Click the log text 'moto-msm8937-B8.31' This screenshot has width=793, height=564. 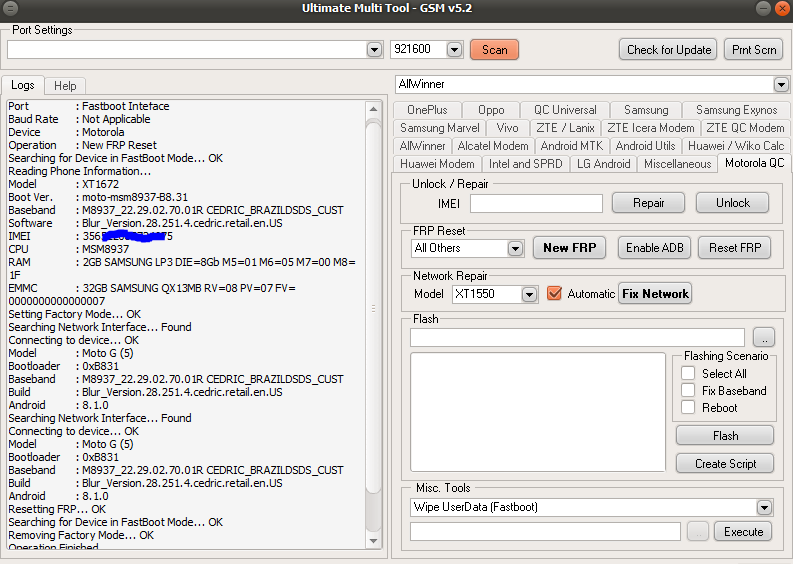click(x=135, y=197)
